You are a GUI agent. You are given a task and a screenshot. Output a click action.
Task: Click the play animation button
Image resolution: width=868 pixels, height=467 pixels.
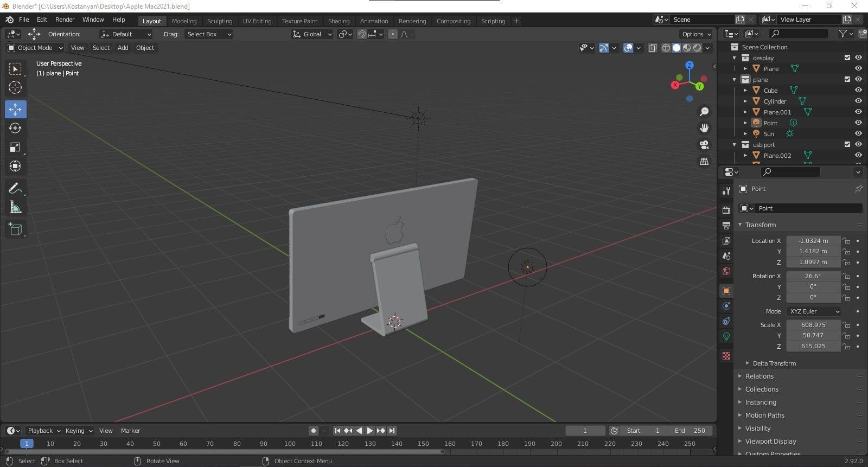[370, 431]
